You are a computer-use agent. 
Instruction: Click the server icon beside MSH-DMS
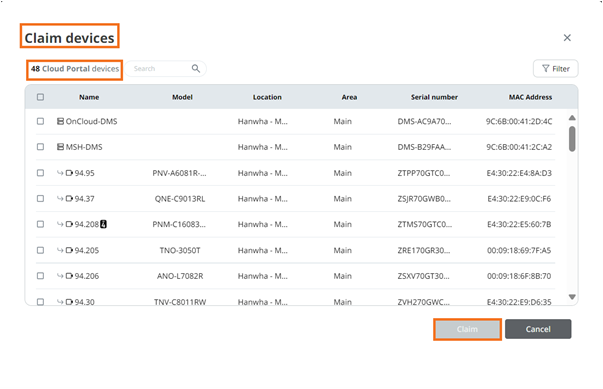(60, 147)
